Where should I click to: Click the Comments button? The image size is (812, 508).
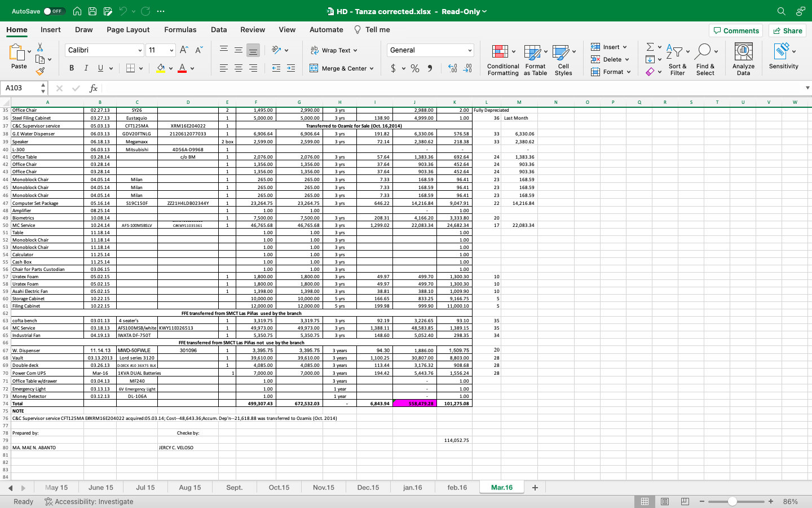736,30
